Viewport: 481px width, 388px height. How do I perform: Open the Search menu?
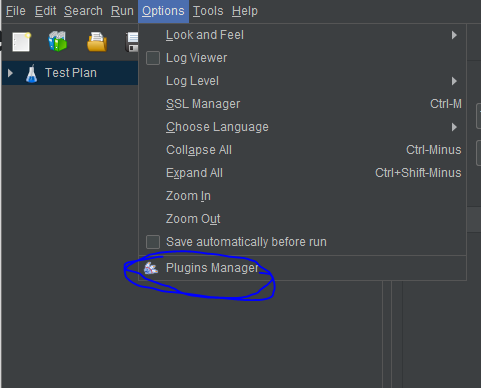[83, 11]
